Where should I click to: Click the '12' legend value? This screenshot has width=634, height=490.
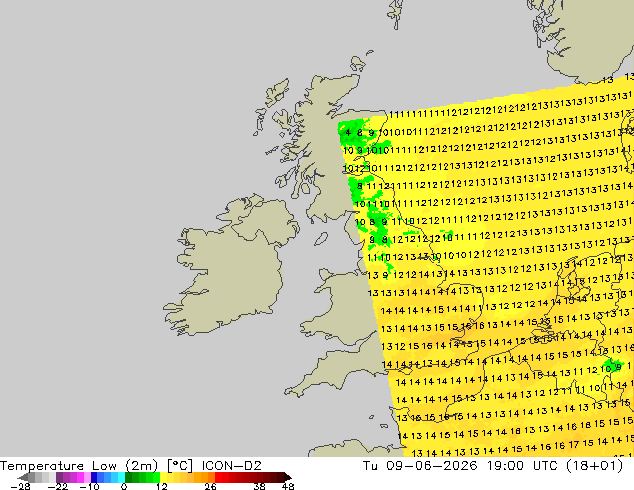coord(162,486)
